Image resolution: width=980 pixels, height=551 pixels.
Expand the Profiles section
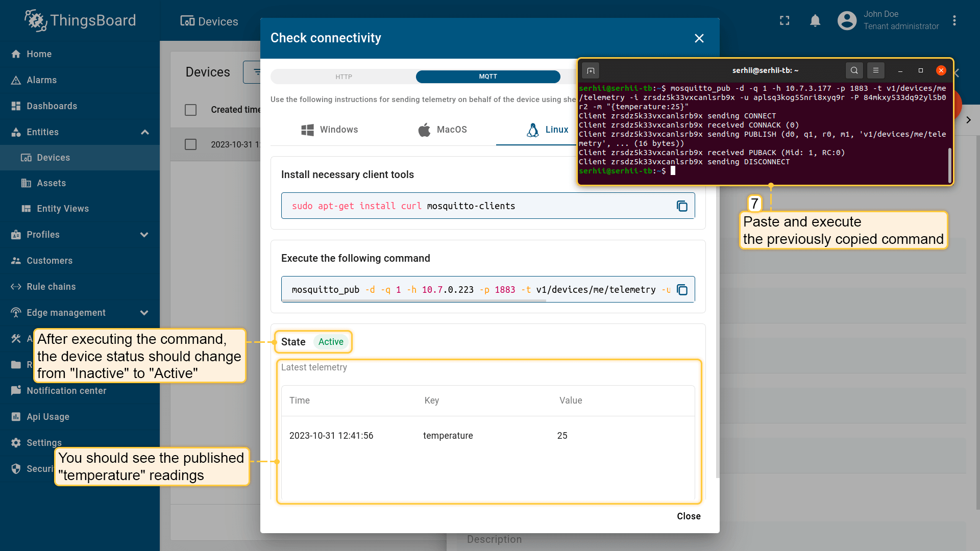[x=144, y=235]
